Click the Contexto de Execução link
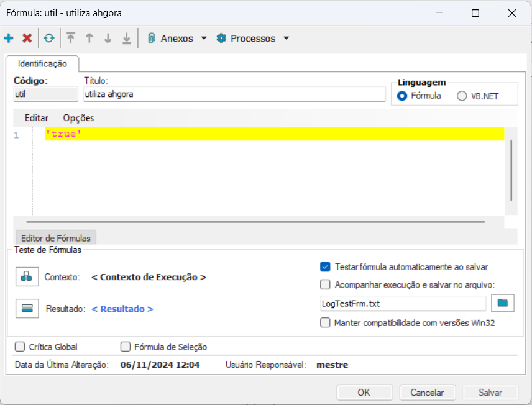The width and height of the screenshot is (532, 405). pos(149,277)
